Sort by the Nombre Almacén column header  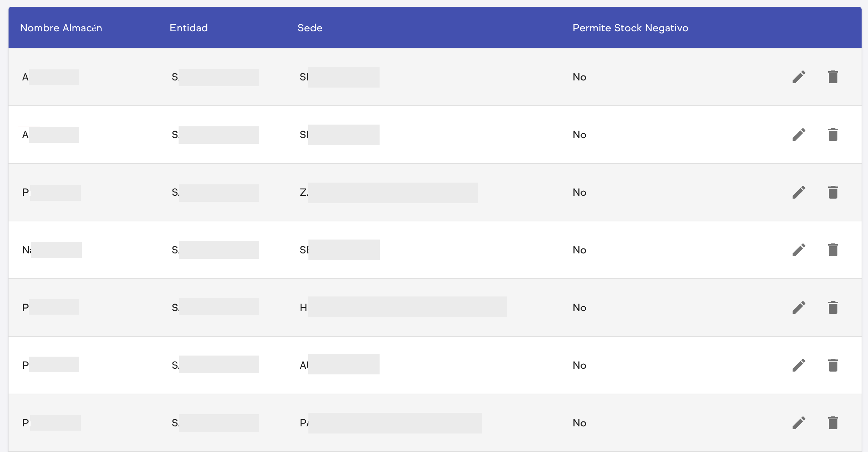click(61, 28)
